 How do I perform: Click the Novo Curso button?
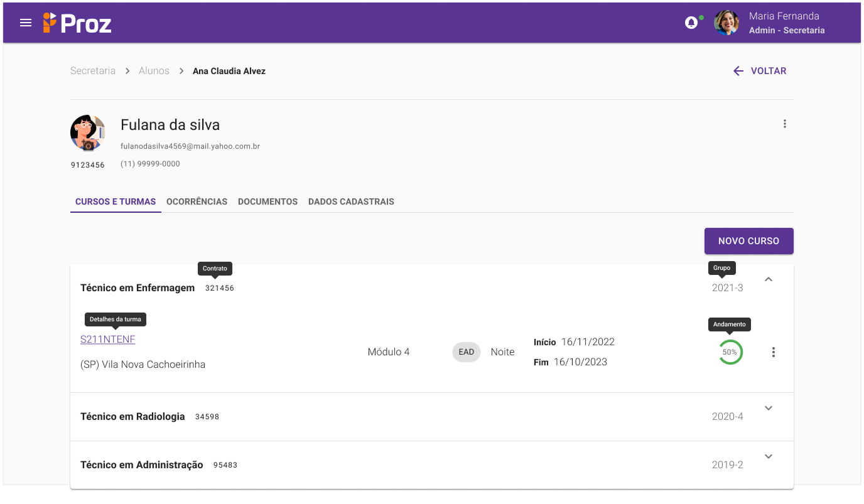pos(748,241)
